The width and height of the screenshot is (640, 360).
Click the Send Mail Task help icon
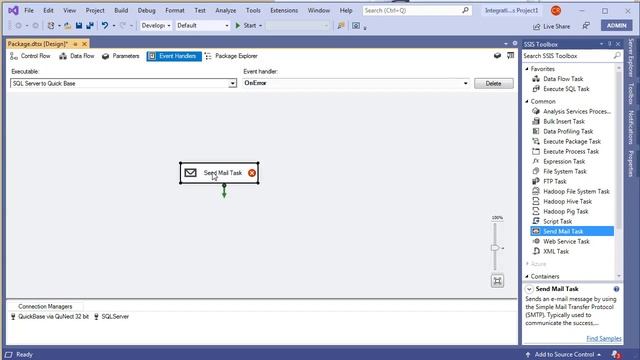click(x=616, y=289)
